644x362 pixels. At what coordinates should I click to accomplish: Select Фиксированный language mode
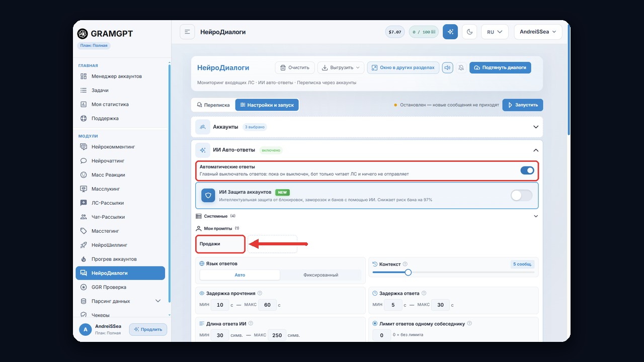point(321,275)
